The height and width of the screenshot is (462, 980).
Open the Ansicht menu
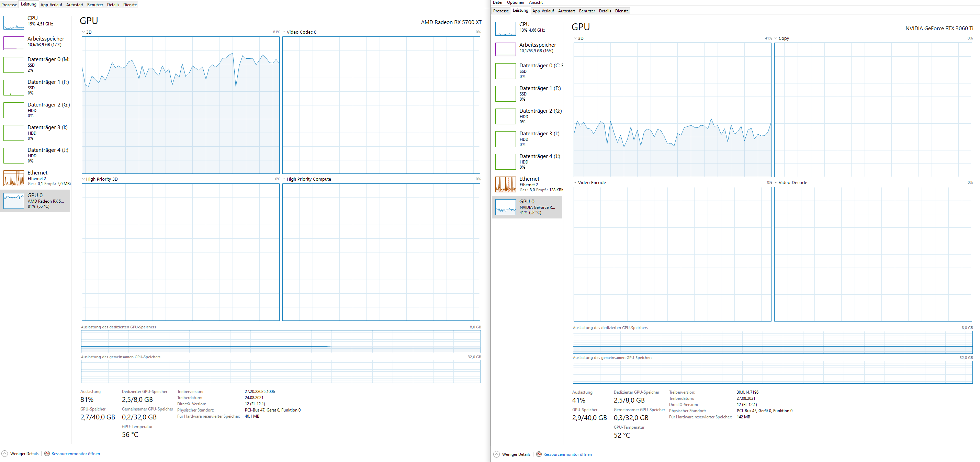click(536, 2)
